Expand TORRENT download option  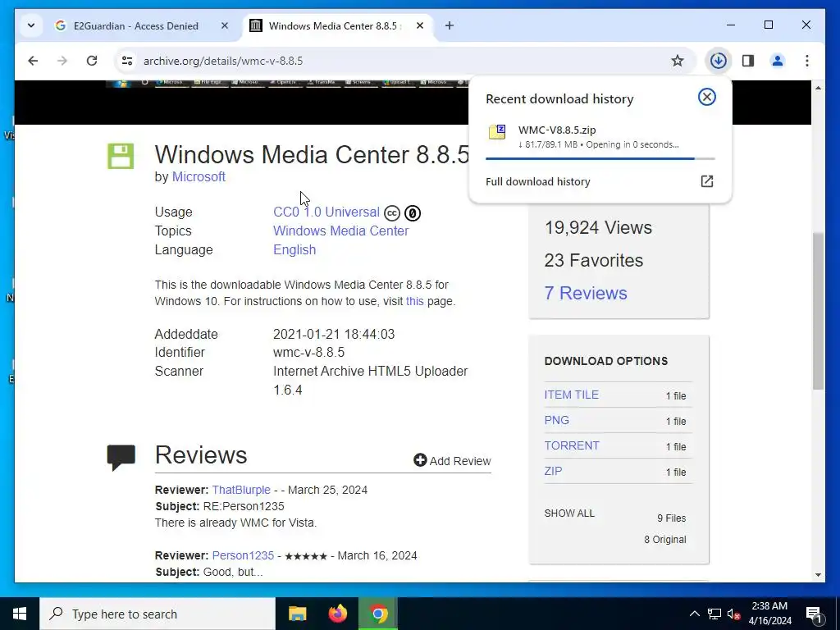click(x=572, y=445)
